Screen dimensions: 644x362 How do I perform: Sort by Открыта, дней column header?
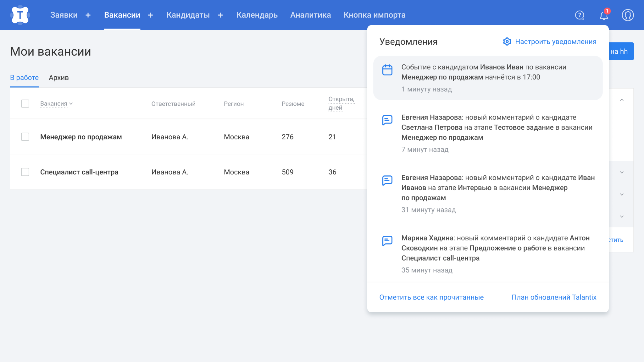click(341, 103)
